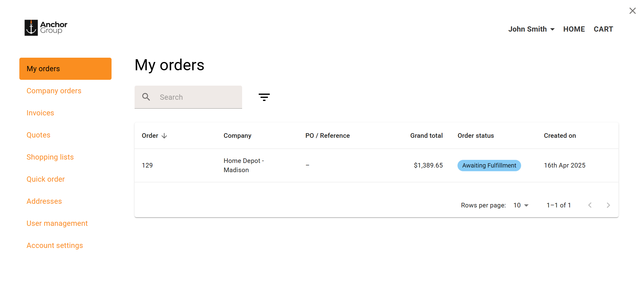Click the dash in PO / Reference cell
Image resolution: width=644 pixels, height=282 pixels.
[308, 165]
